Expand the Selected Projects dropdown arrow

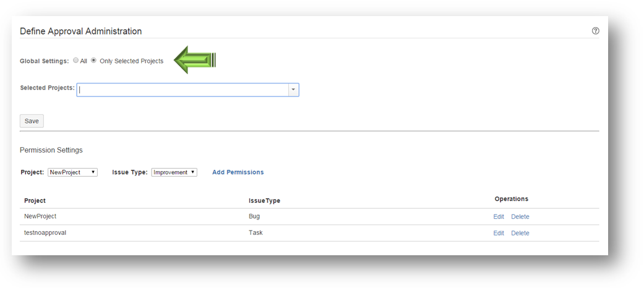[x=293, y=90]
